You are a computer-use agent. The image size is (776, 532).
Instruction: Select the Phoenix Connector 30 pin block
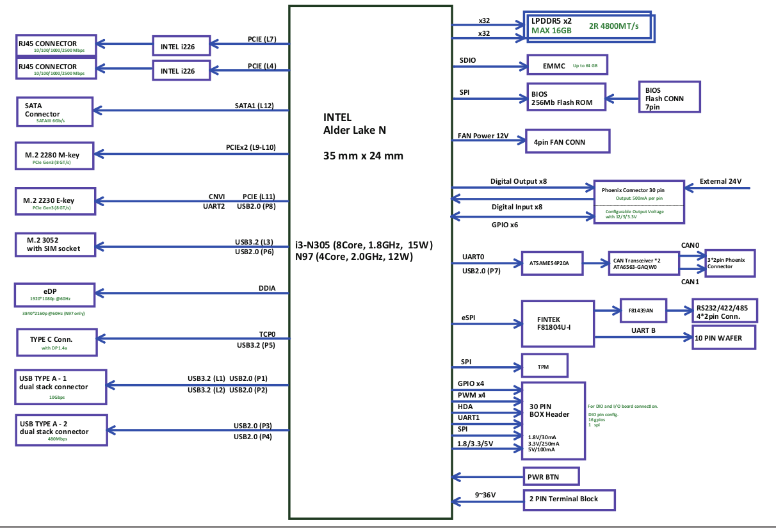638,202
